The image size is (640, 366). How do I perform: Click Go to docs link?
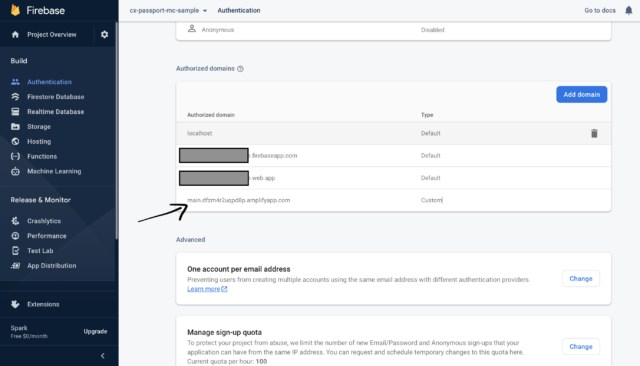point(600,11)
